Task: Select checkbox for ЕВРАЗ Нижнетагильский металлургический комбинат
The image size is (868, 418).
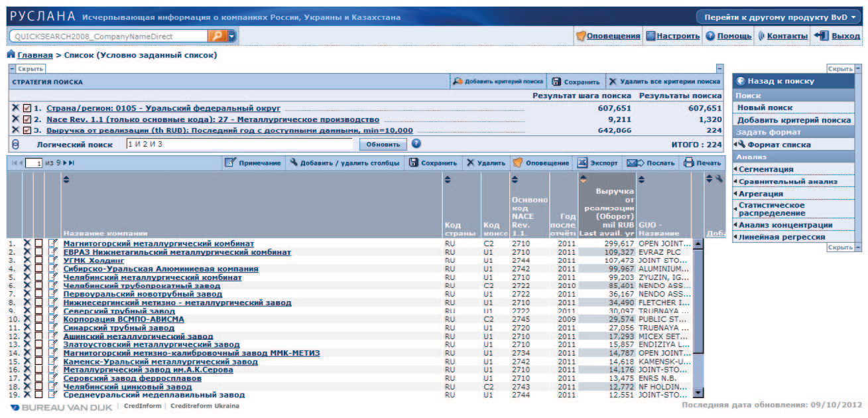Action: tap(39, 252)
